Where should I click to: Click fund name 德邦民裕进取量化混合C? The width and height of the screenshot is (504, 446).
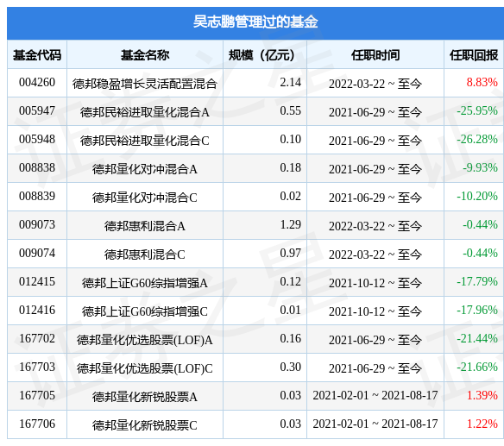(145, 141)
